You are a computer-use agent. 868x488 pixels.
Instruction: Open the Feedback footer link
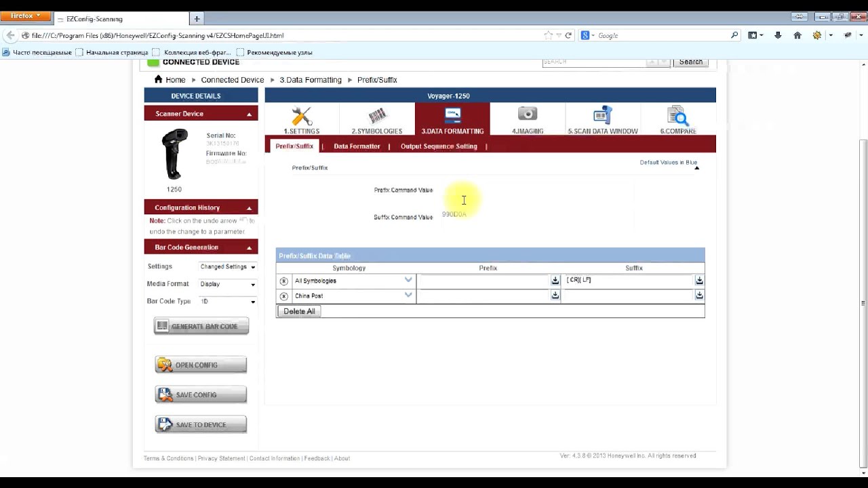[317, 458]
